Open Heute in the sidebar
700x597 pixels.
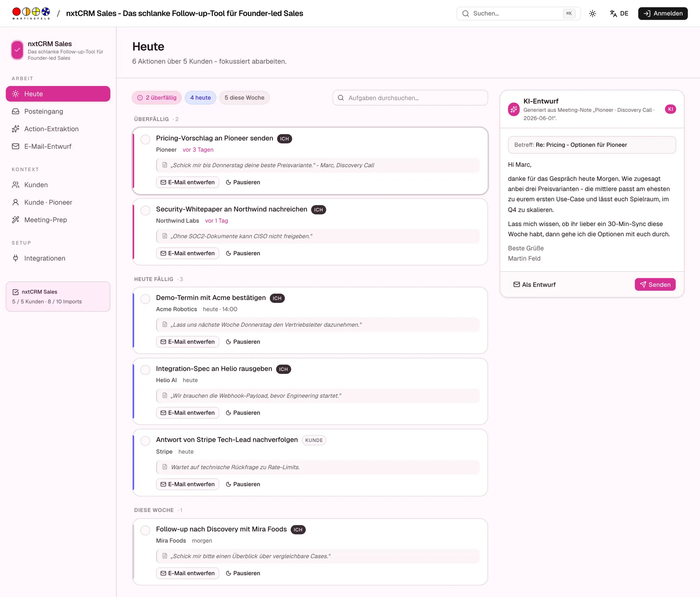pos(58,94)
